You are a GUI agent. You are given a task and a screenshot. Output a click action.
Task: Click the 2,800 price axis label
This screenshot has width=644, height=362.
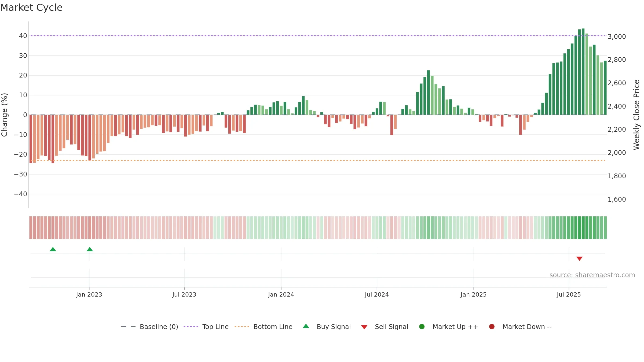(617, 60)
